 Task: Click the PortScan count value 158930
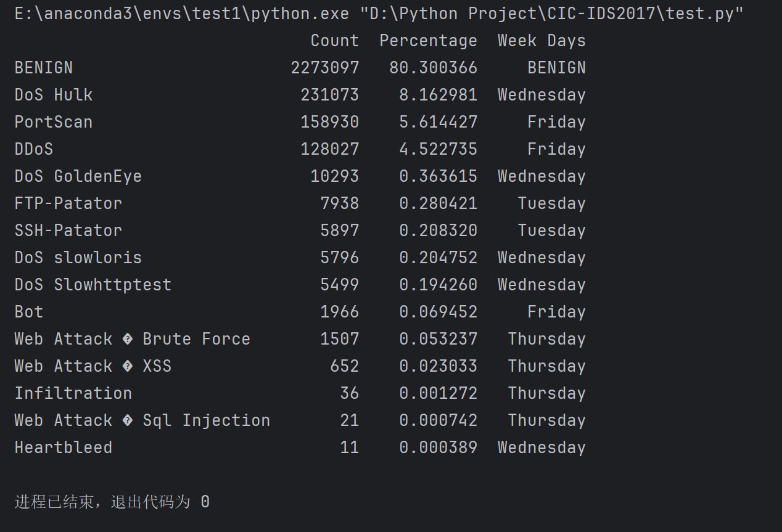[329, 122]
